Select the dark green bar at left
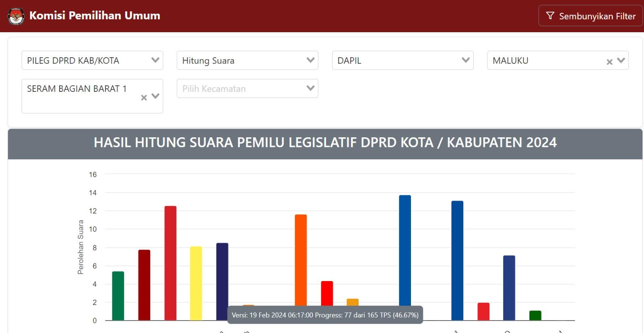 click(x=118, y=296)
